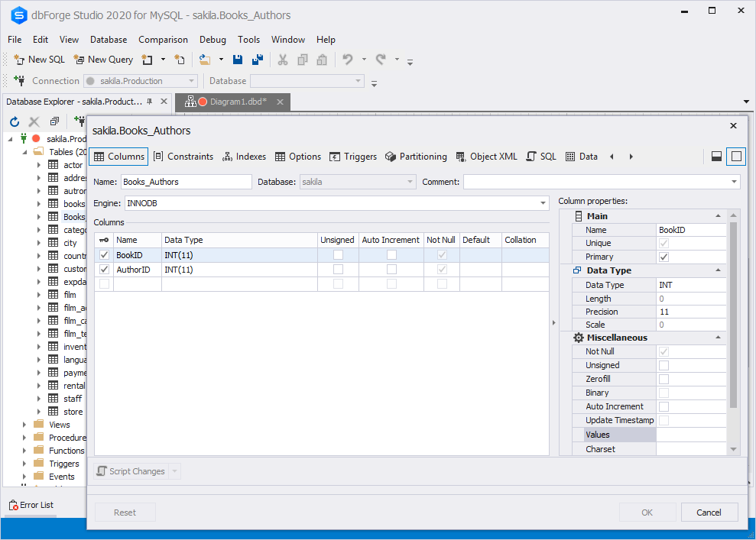Image resolution: width=756 pixels, height=540 pixels.
Task: Switch to full-view layout icon in editor
Action: 736,156
